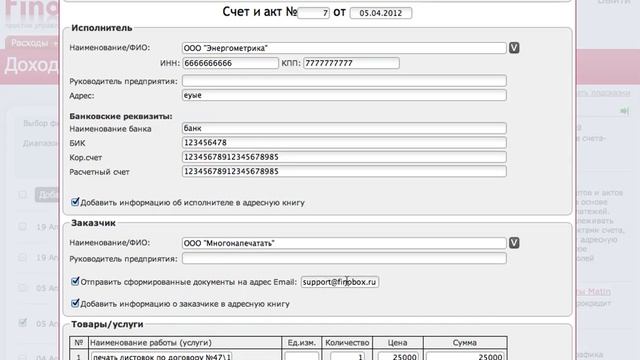Click the Цена field with 25000

pyautogui.click(x=398, y=356)
